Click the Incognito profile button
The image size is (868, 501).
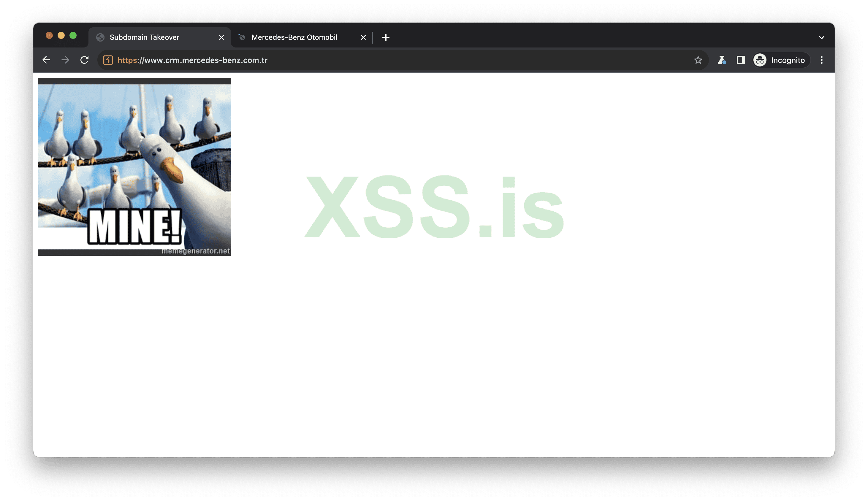pyautogui.click(x=780, y=60)
